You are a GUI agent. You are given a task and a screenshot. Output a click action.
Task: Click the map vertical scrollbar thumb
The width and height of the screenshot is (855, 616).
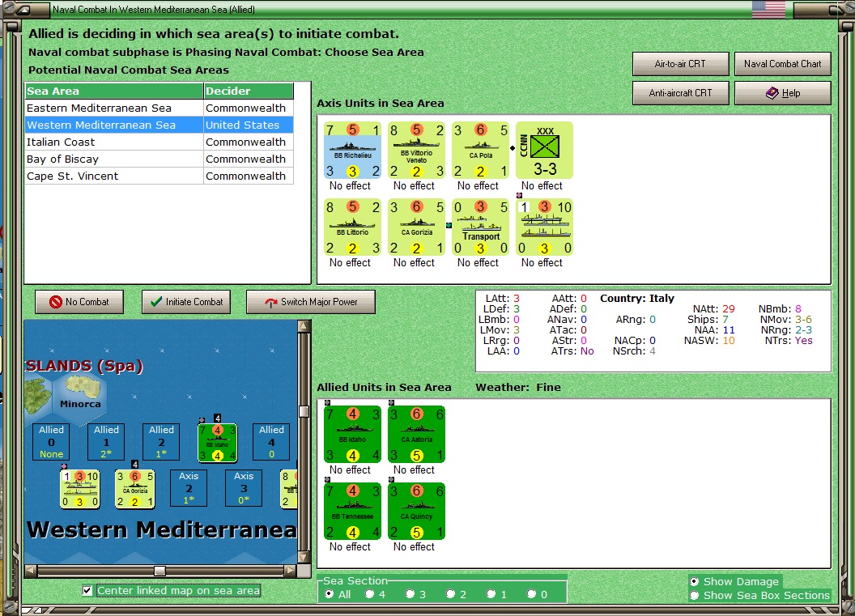coord(304,411)
